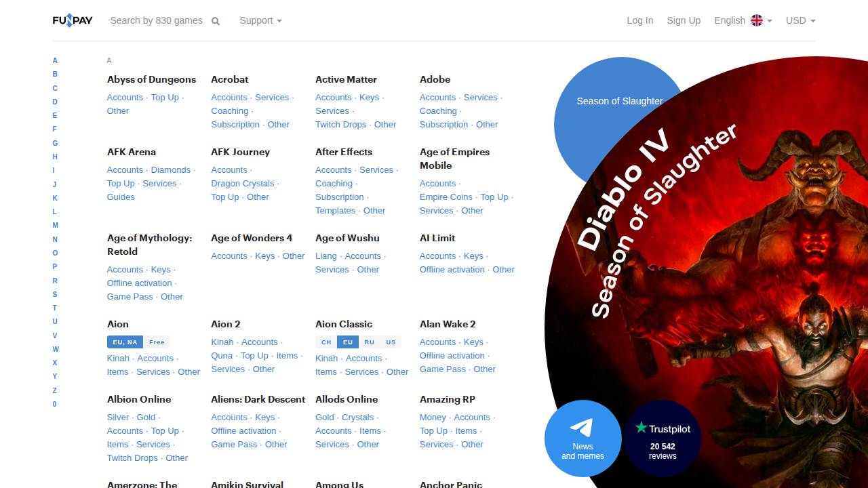
Task: Click the Sign Up link
Action: [684, 20]
